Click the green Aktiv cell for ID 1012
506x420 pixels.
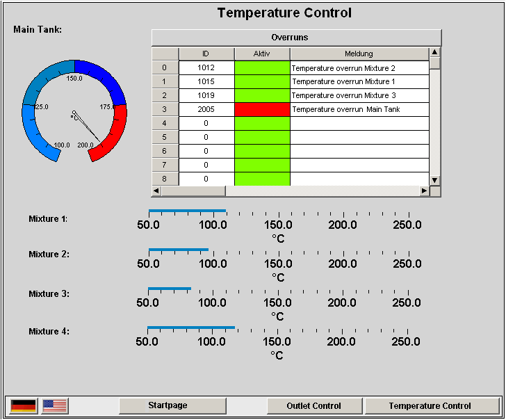262,67
